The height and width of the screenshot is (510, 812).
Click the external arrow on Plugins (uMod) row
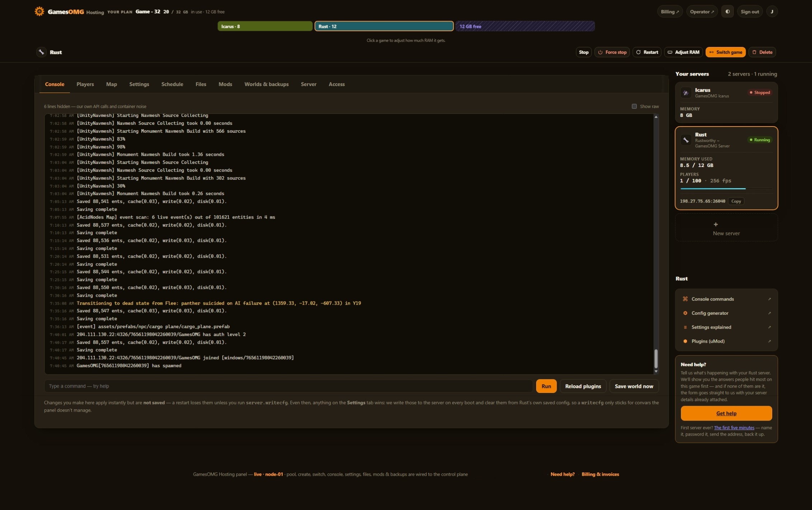(x=769, y=341)
